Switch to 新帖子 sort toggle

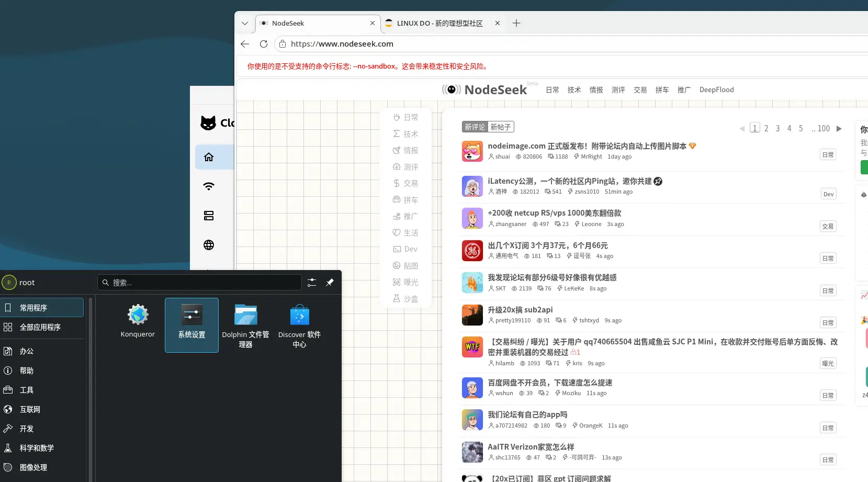pos(501,127)
